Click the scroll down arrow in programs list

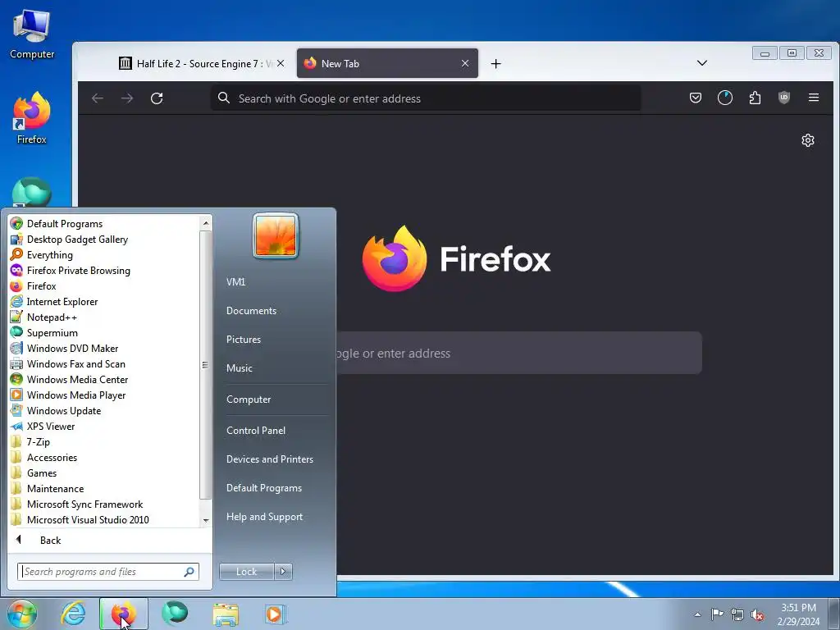206,520
